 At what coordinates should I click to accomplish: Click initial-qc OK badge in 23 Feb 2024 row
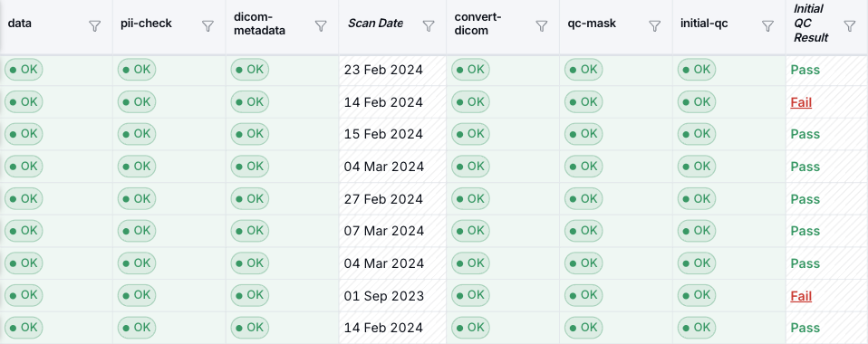click(x=697, y=70)
